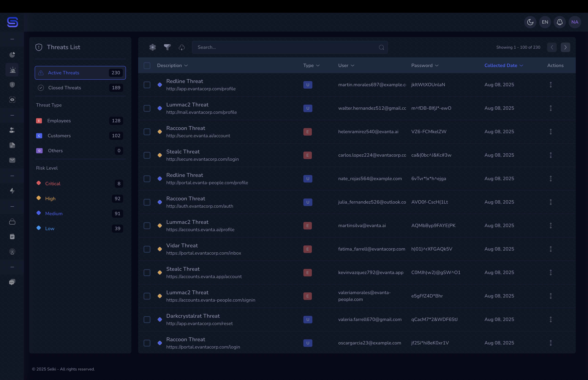Screen dimensions: 588x380
Task: Click the Vidar Threat title
Action: pos(182,245)
